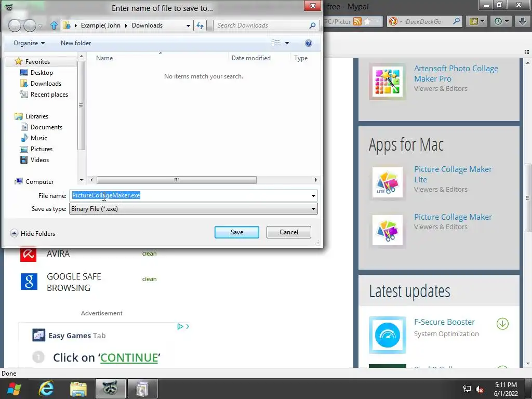Click the horizontal scrollbar in file list
Image resolution: width=532 pixels, height=399 pixels.
tap(177, 180)
